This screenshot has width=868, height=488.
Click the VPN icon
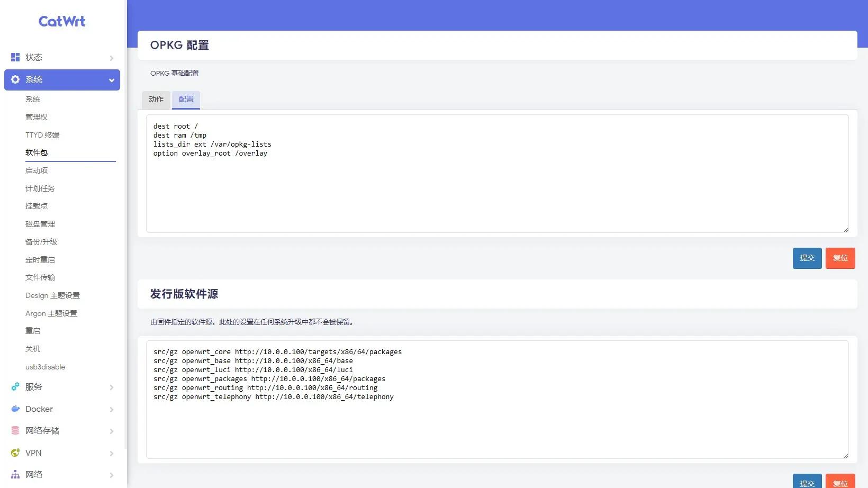coord(15,453)
